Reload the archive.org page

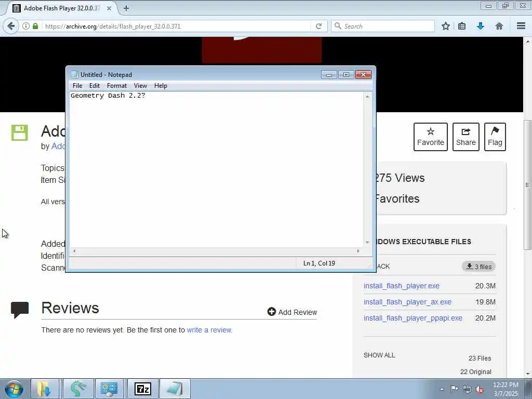pyautogui.click(x=318, y=26)
